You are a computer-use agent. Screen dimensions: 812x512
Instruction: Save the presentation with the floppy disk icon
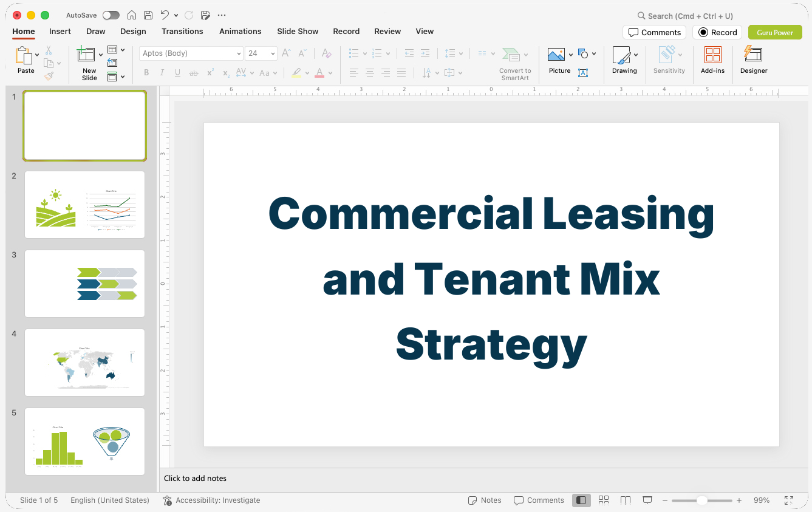point(148,15)
